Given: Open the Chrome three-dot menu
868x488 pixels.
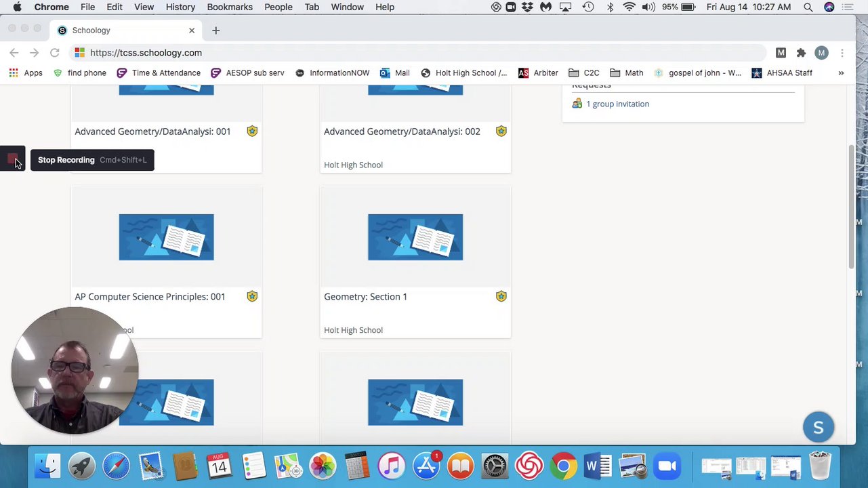Looking at the screenshot, I should click(x=842, y=52).
